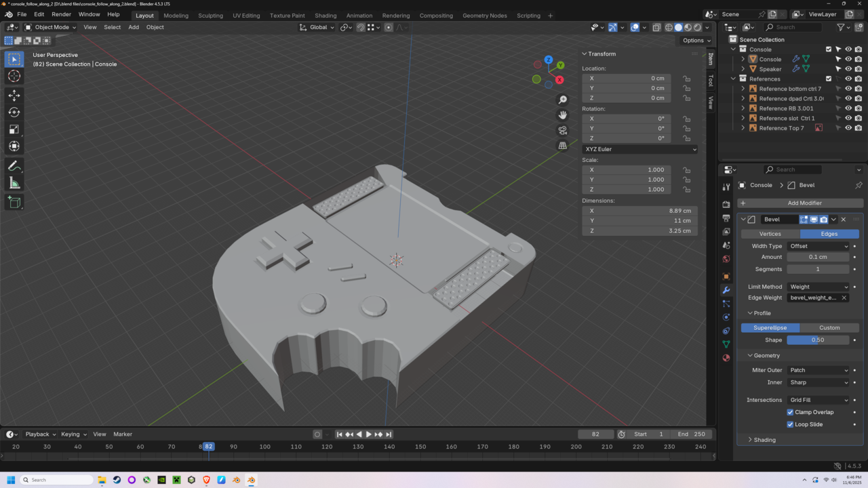The image size is (868, 488).
Task: Select the Rotate tool
Action: coord(14,113)
